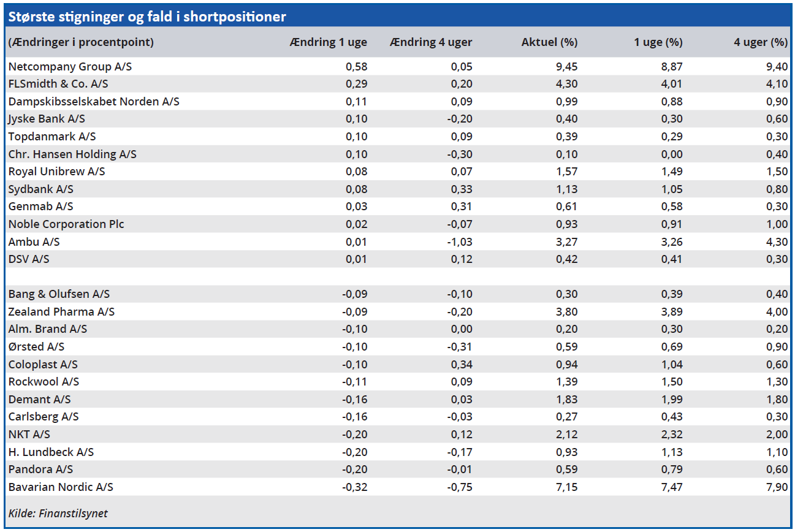Click the '4 uger (%)' column header

pyautogui.click(x=760, y=42)
